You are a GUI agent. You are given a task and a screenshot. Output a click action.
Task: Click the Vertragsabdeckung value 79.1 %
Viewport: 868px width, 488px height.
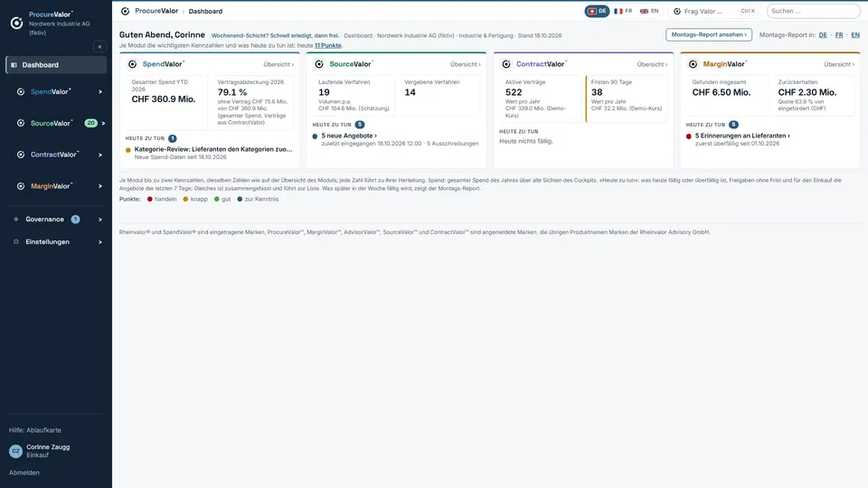(x=232, y=92)
